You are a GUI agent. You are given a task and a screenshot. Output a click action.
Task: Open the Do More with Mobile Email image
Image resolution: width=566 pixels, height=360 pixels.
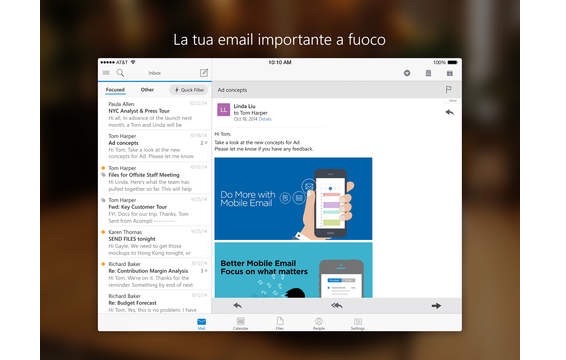[293, 199]
